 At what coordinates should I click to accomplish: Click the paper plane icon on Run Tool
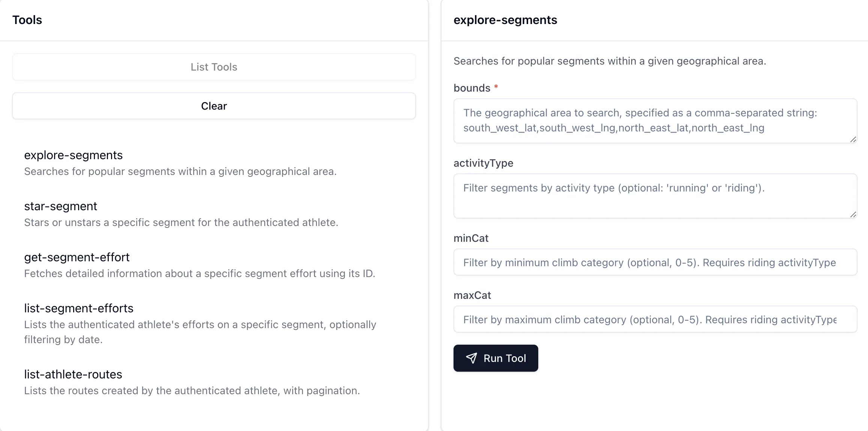pos(472,358)
